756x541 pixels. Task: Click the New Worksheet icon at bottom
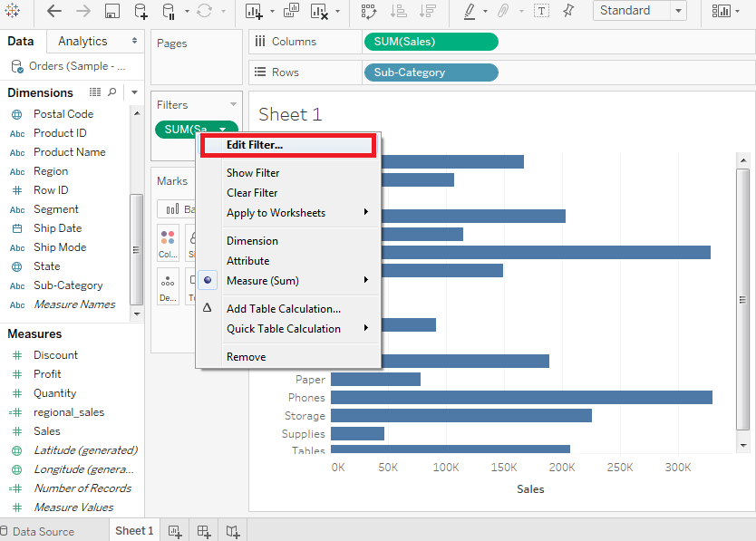click(x=175, y=531)
